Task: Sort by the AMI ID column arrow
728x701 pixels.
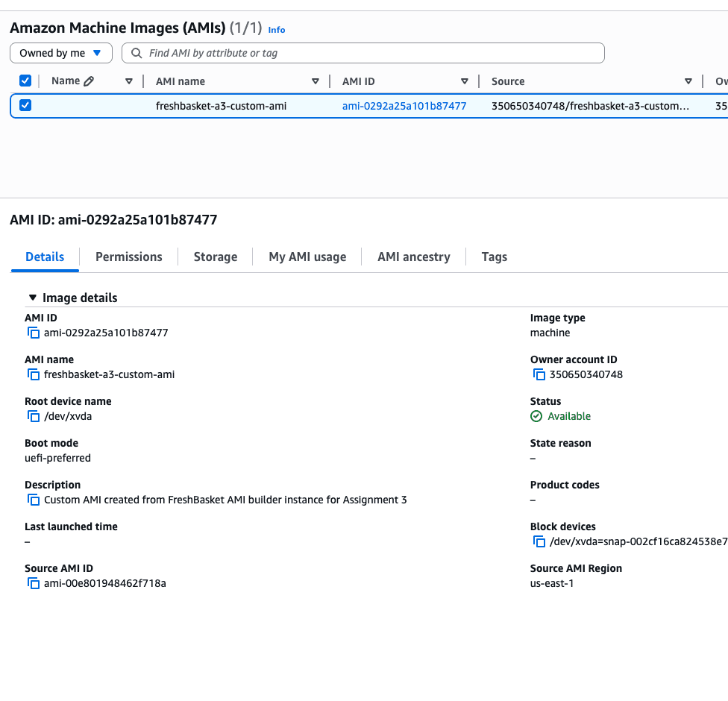Action: 464,81
